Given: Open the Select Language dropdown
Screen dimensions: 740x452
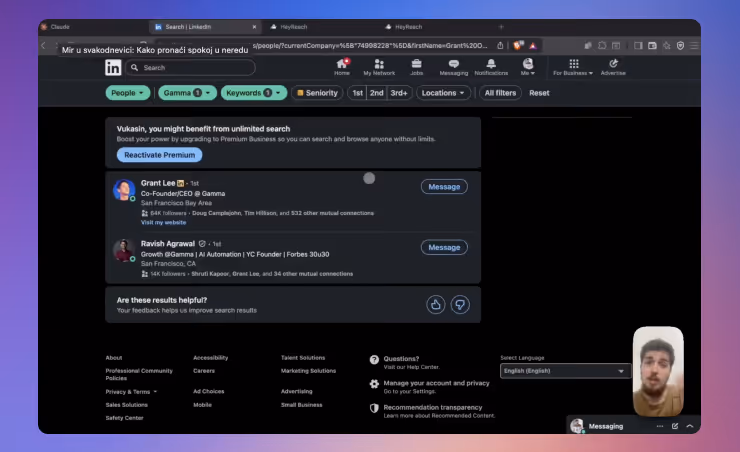Looking at the screenshot, I should [x=565, y=371].
